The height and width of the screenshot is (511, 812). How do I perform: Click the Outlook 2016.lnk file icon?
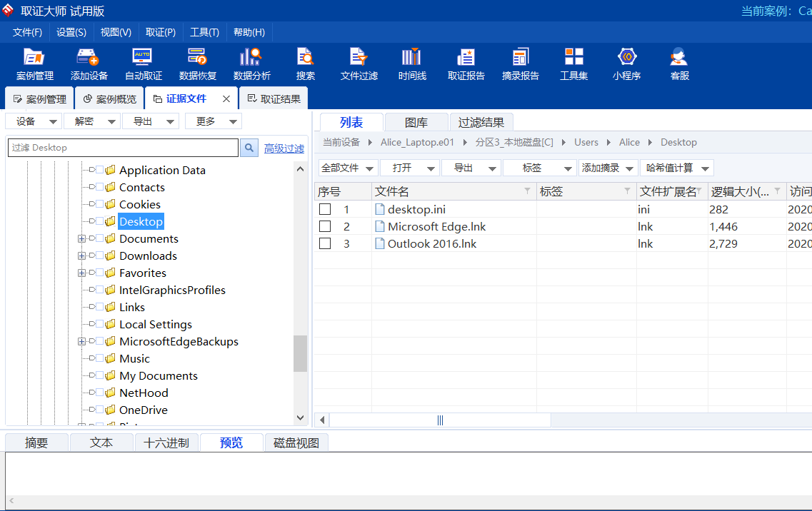(380, 243)
